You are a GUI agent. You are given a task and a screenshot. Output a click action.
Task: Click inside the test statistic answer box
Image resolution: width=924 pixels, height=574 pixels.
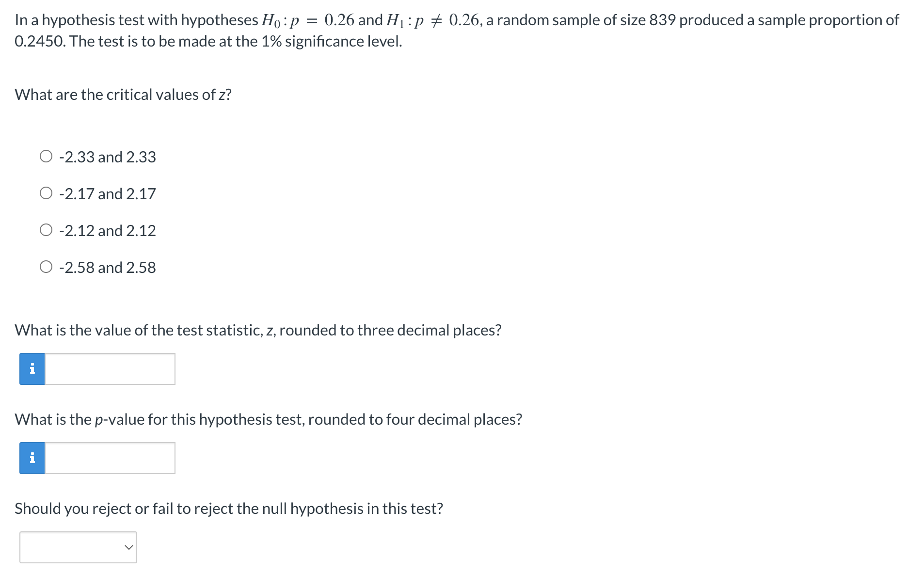(109, 369)
